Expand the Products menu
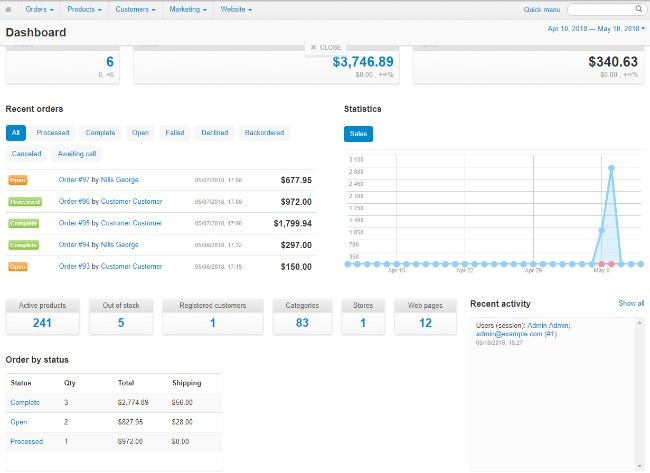 (86, 9)
